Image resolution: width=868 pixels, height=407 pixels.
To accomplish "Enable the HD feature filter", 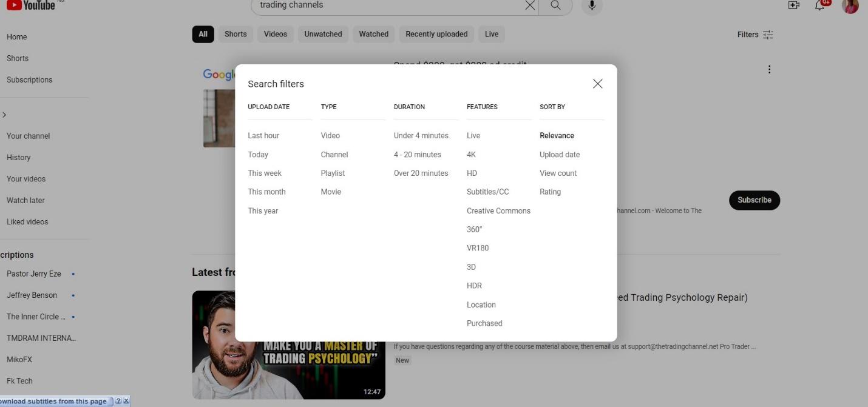I will pos(472,173).
